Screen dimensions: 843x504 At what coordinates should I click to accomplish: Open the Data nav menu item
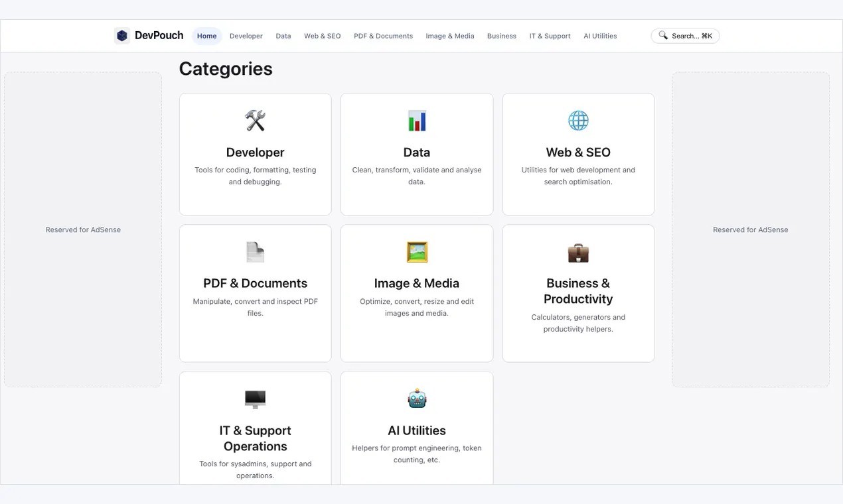tap(283, 36)
